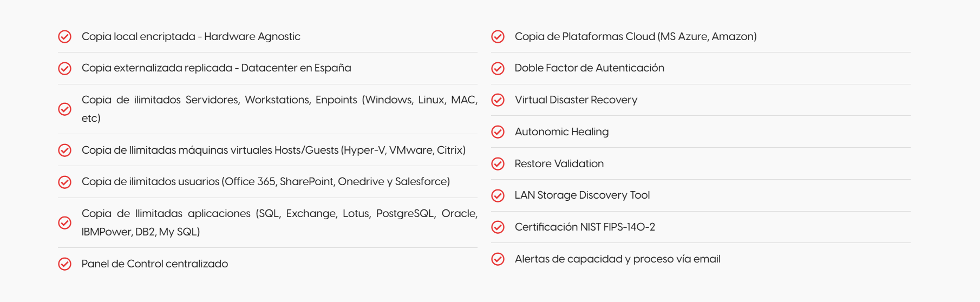Viewport: 980px width, 302px height.
Task: Click the checkmark icon beside Copia local encriptada
Action: tap(65, 36)
